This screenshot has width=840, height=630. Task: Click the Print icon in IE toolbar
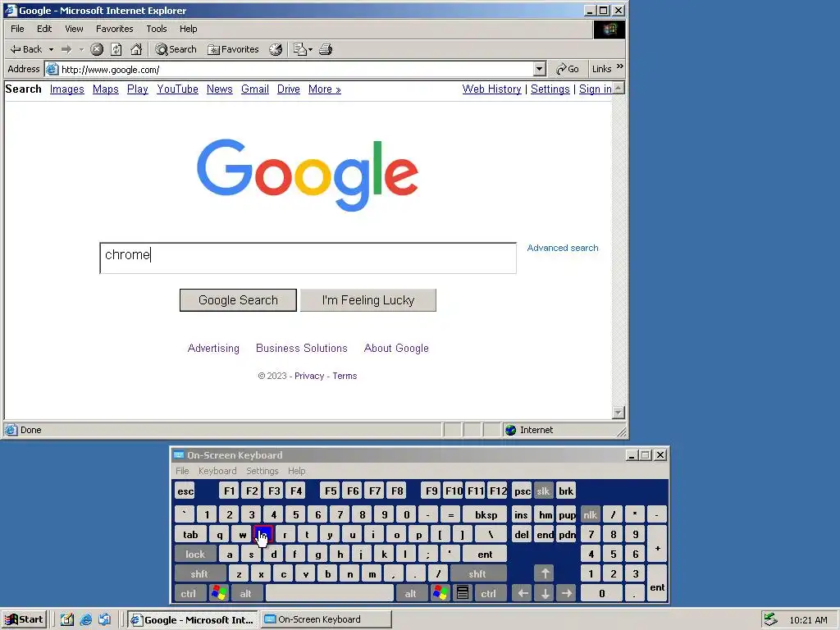click(x=325, y=49)
